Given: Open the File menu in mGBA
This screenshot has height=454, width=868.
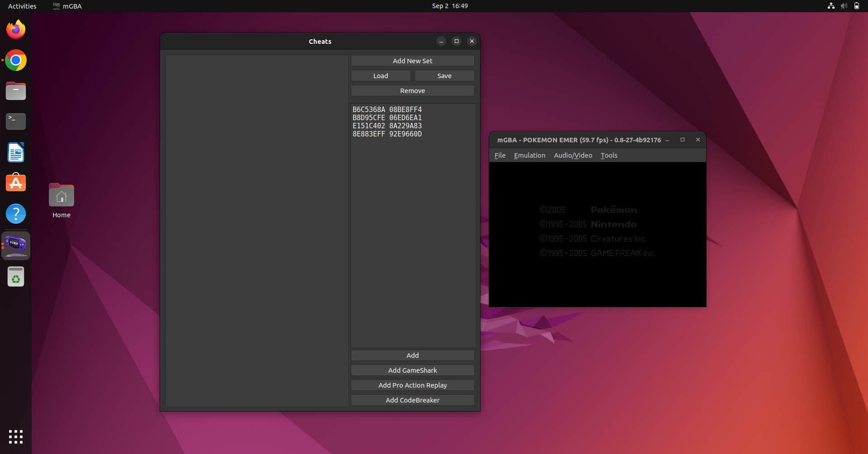Looking at the screenshot, I should pyautogui.click(x=500, y=155).
